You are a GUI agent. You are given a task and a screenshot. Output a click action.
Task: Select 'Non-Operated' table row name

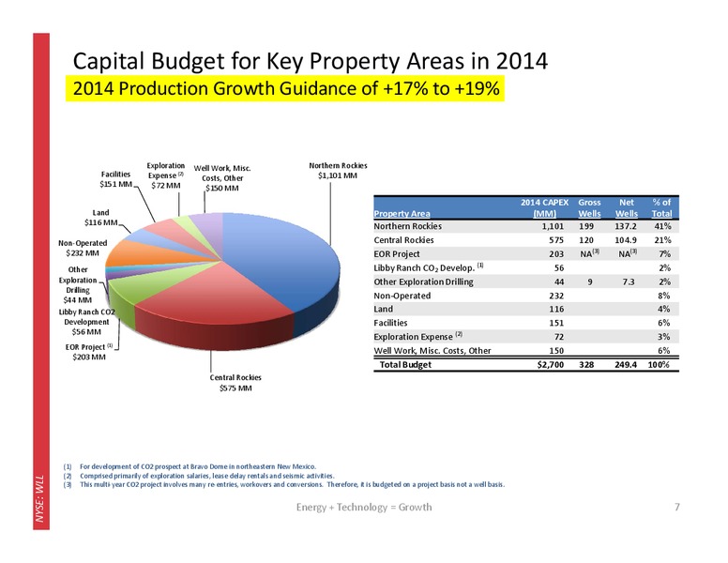pos(402,296)
